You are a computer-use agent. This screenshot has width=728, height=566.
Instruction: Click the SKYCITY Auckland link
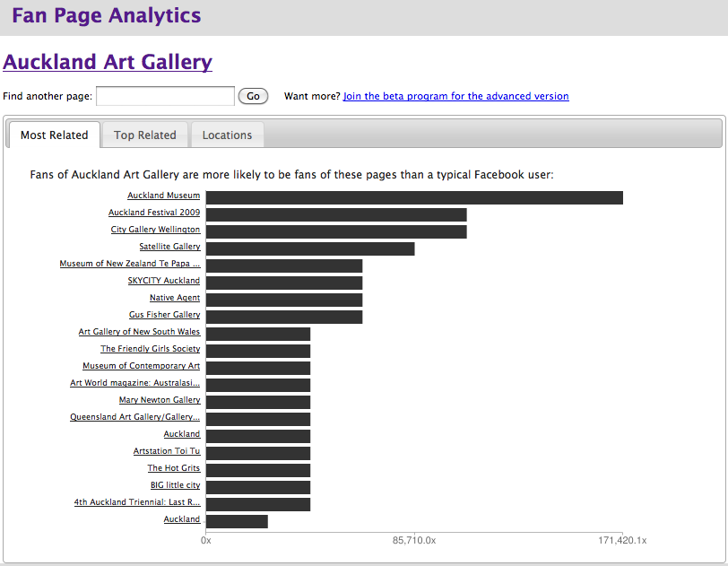point(164,281)
